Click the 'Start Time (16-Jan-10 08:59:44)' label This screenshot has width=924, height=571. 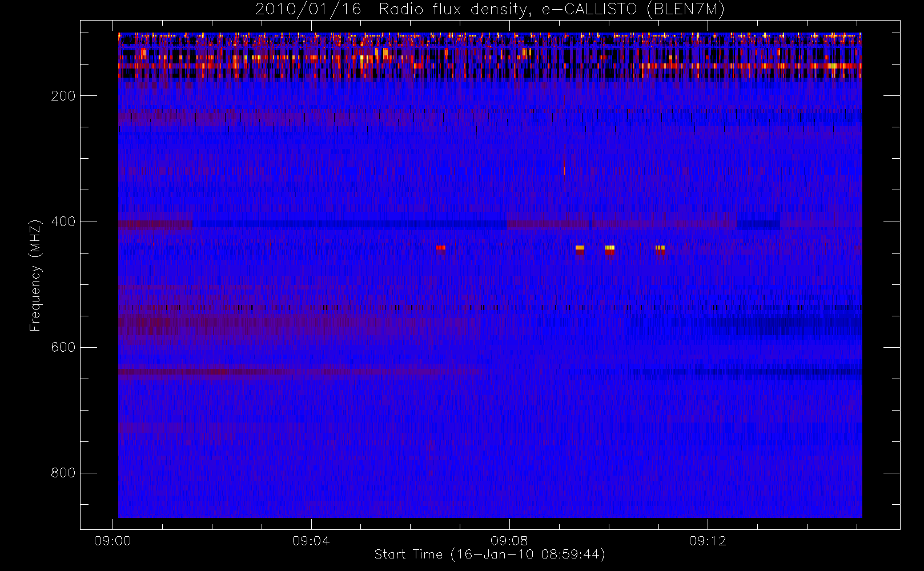tap(490, 554)
